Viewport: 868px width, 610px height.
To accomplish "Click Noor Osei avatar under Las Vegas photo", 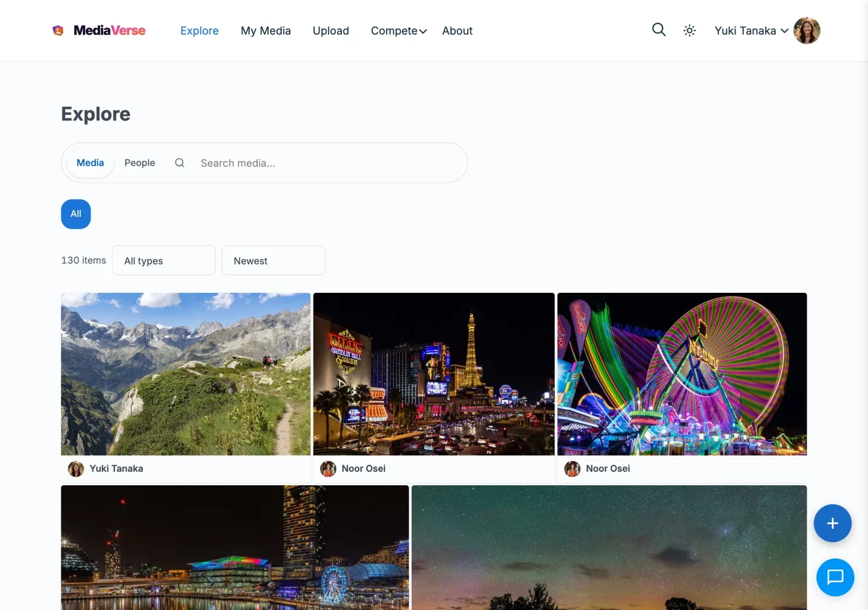I will tap(328, 469).
